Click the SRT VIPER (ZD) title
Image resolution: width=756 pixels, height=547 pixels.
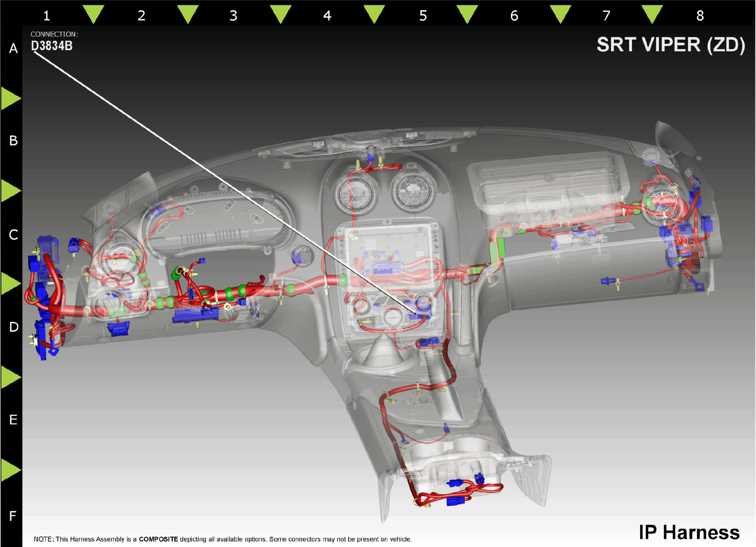[670, 45]
